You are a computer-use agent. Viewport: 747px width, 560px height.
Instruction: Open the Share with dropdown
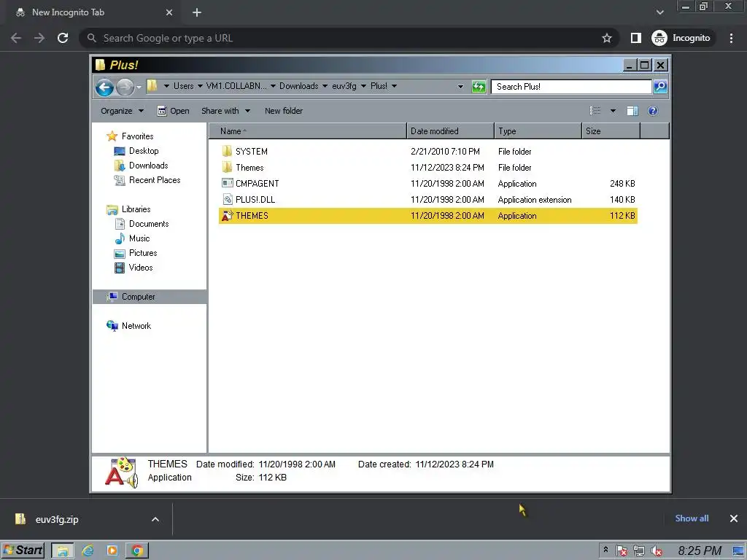tap(226, 111)
